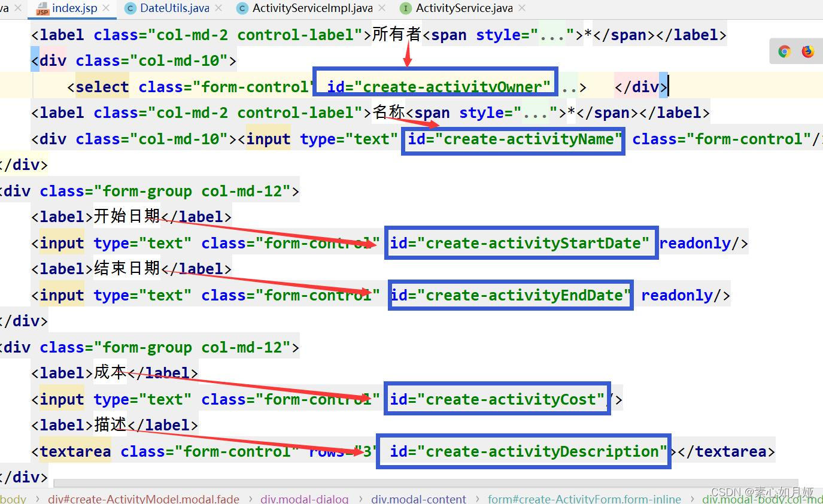Click the 结束日期 label text
The width and height of the screenshot is (823, 504).
127,269
